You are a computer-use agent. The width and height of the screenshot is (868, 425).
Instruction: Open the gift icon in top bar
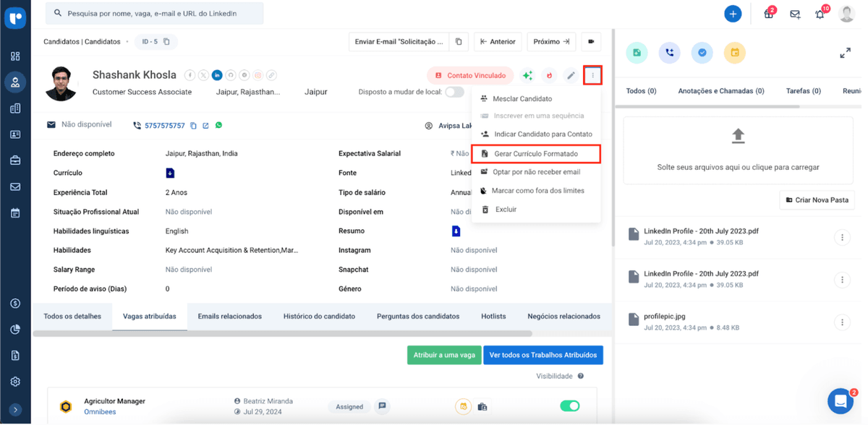(x=769, y=14)
